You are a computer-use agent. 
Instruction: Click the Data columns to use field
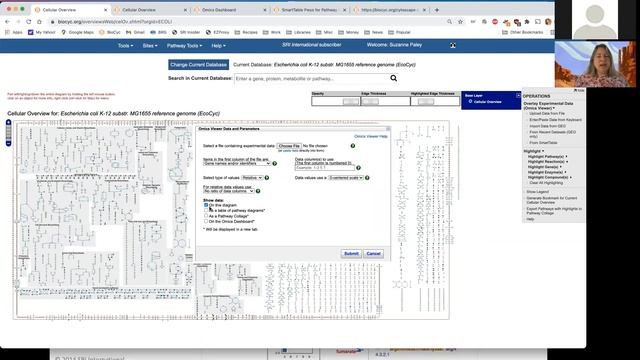325,168
